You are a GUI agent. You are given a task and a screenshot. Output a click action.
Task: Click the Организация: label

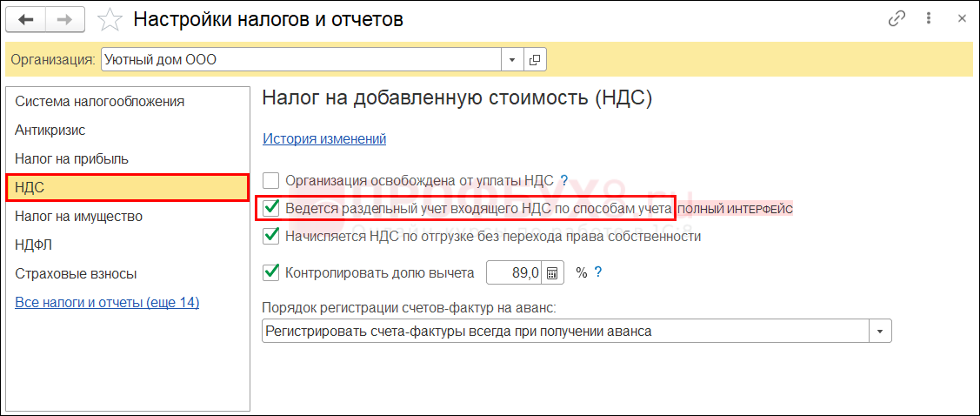coord(54,60)
